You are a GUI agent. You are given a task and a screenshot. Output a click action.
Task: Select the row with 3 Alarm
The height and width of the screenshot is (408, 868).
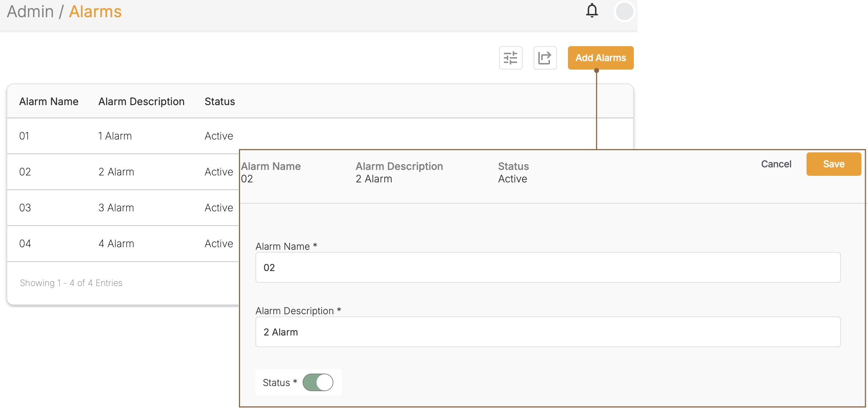click(x=116, y=208)
